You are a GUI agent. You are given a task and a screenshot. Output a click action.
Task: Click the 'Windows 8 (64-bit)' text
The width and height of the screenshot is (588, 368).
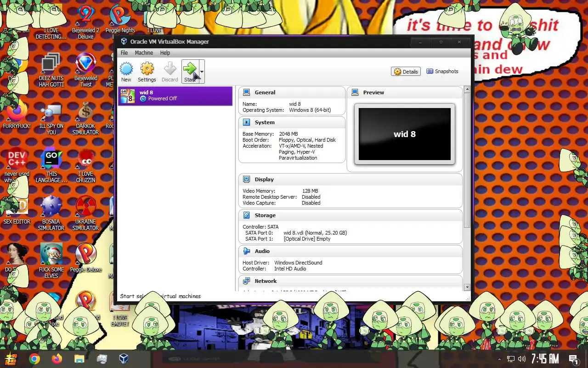pos(310,110)
